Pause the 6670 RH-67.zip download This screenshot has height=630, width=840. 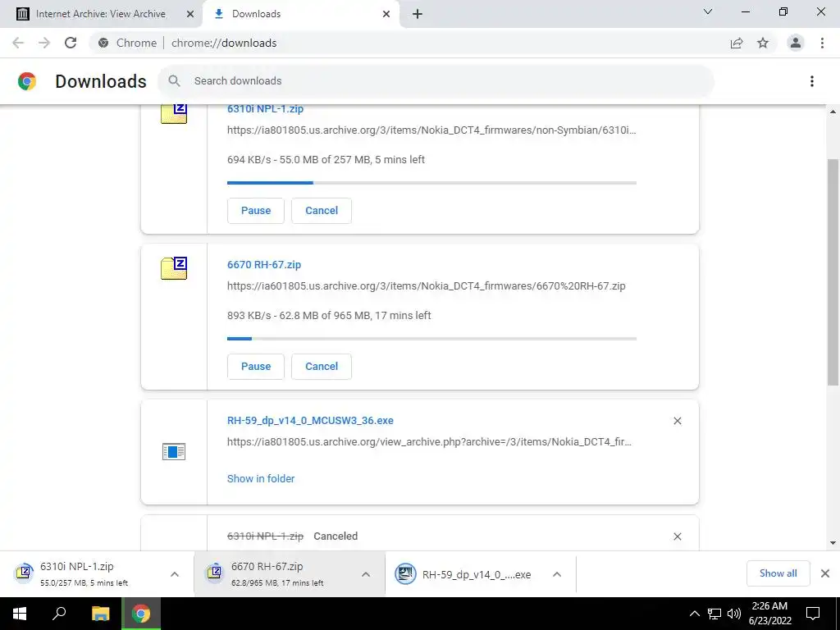tap(256, 367)
